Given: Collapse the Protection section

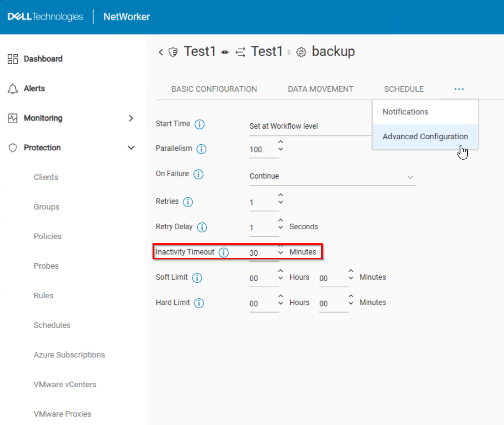Looking at the screenshot, I should coord(131,147).
